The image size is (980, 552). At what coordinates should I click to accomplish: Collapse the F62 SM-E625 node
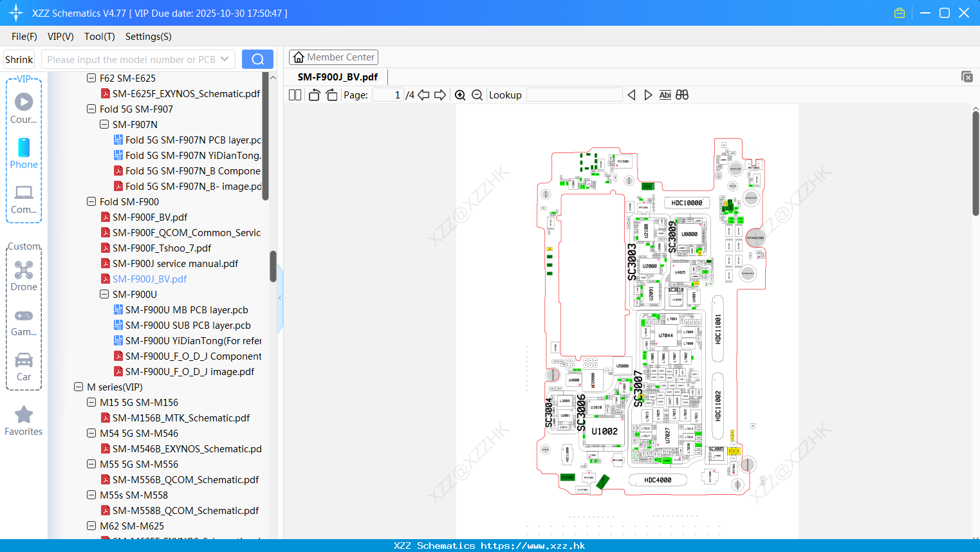[91, 78]
